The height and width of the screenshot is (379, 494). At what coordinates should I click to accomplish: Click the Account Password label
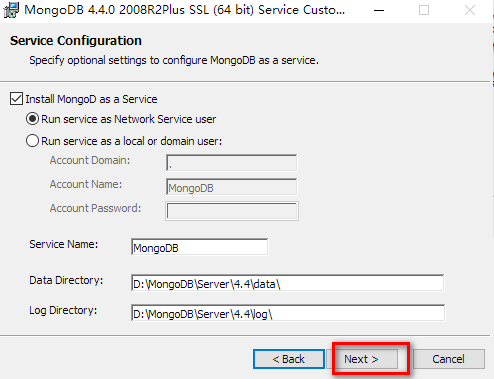pos(95,208)
